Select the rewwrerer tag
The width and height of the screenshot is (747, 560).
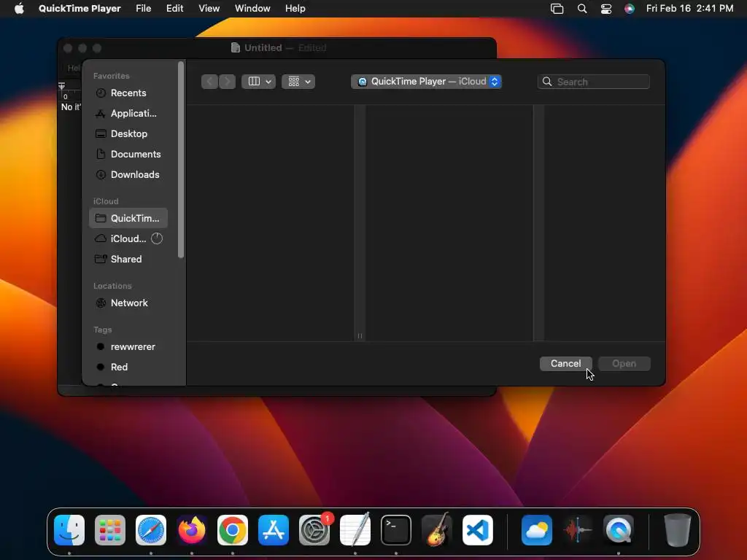pyautogui.click(x=128, y=346)
